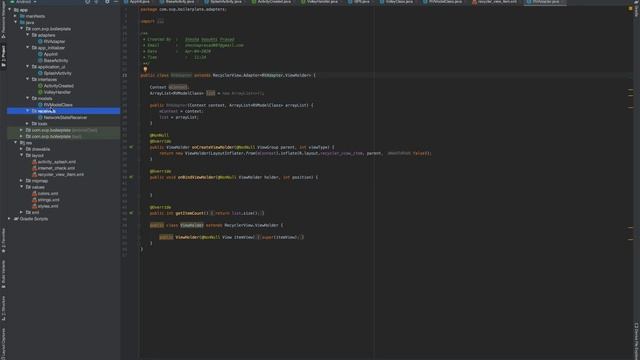Expand the drawable folder
Viewport: 640px width, 360px height.
pos(22,149)
